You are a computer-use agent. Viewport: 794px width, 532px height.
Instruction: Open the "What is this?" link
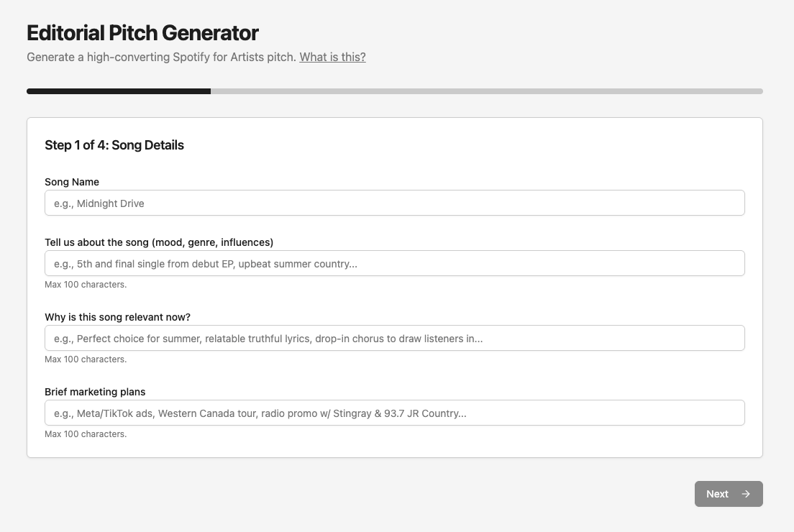click(x=332, y=57)
